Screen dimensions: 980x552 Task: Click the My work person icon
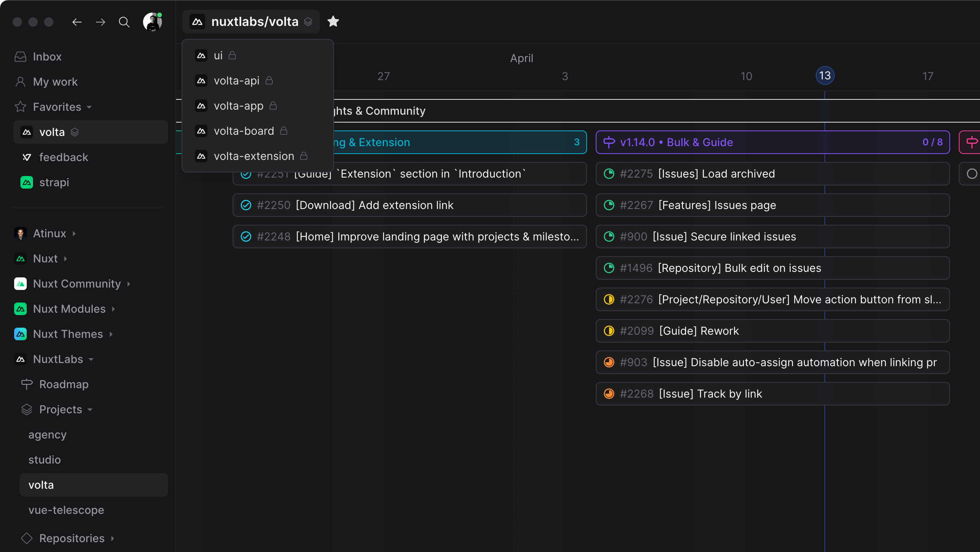click(x=20, y=82)
